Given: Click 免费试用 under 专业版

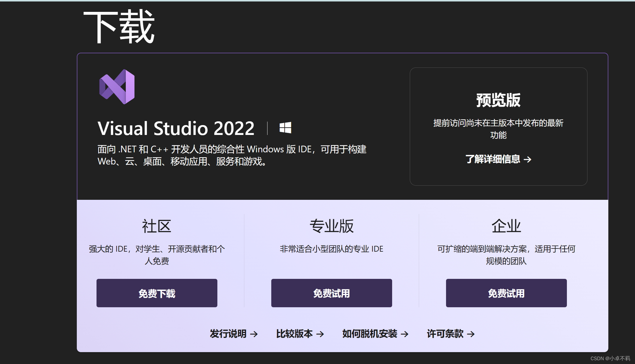Looking at the screenshot, I should pos(332,293).
